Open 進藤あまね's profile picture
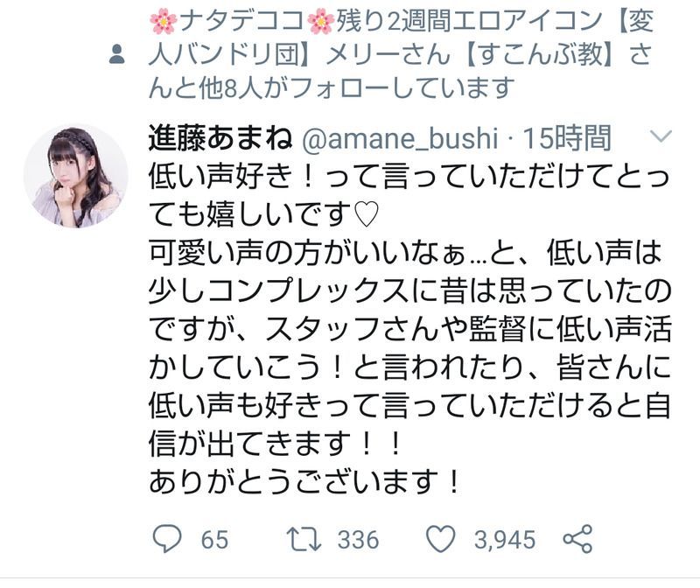Image resolution: width=700 pixels, height=588 pixels. coord(76,176)
